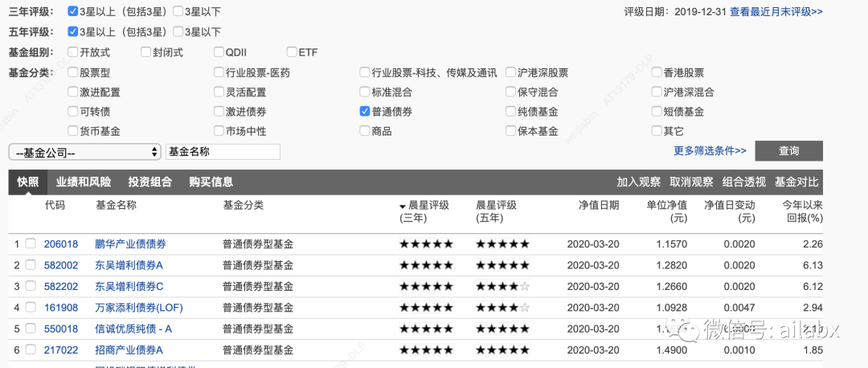
Task: Check the 灵活配置 category
Action: [219, 92]
